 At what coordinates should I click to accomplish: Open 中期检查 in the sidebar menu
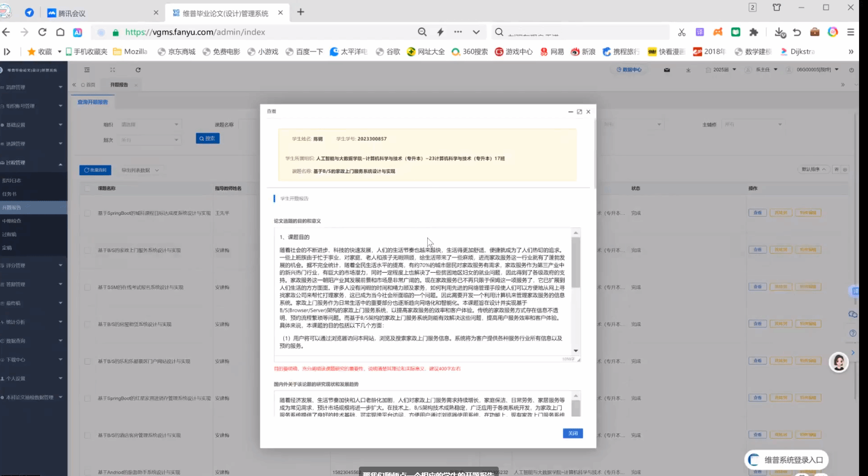pyautogui.click(x=12, y=221)
